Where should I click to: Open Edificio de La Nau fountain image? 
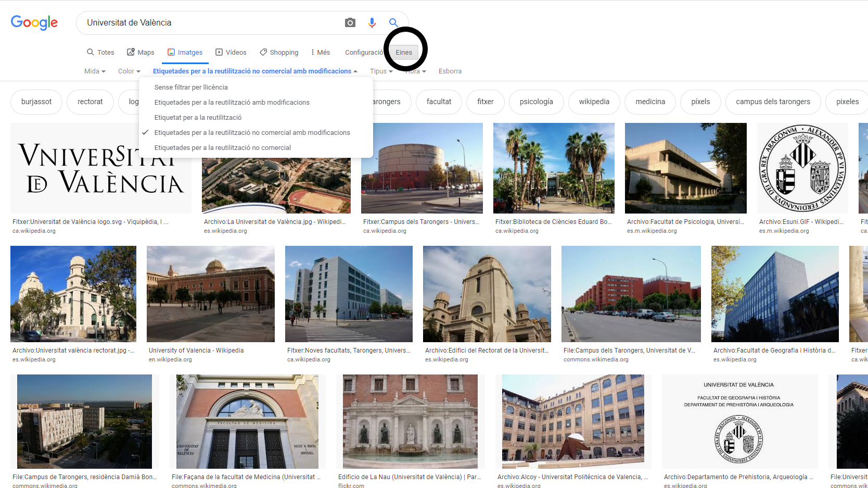411,421
